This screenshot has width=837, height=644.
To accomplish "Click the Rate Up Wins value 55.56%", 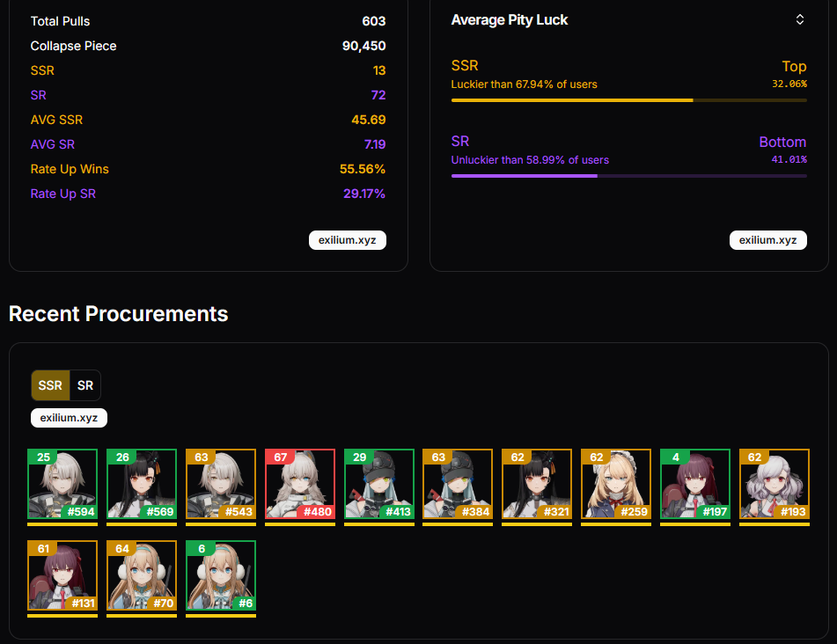I will (363, 169).
